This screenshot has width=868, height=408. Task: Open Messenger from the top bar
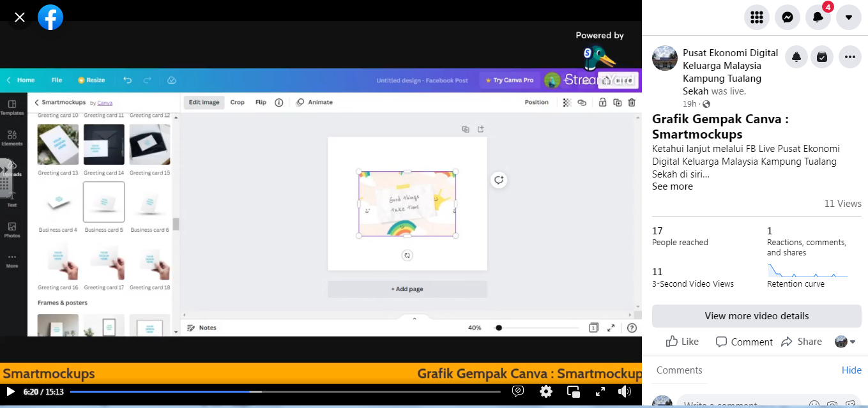[x=788, y=17]
